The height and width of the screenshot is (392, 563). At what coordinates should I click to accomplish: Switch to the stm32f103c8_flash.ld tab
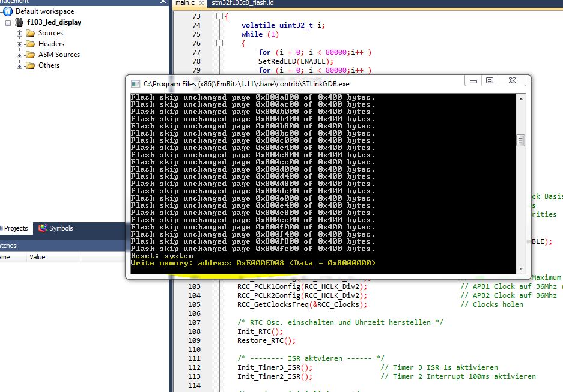click(242, 3)
